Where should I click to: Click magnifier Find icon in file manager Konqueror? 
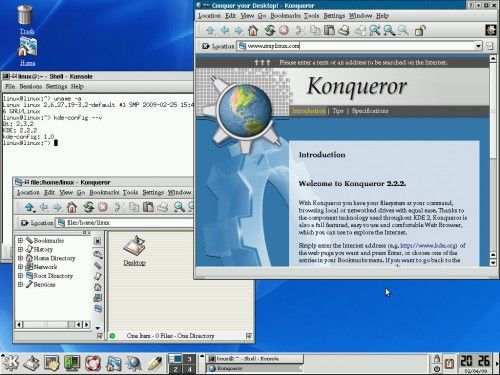tap(179, 207)
